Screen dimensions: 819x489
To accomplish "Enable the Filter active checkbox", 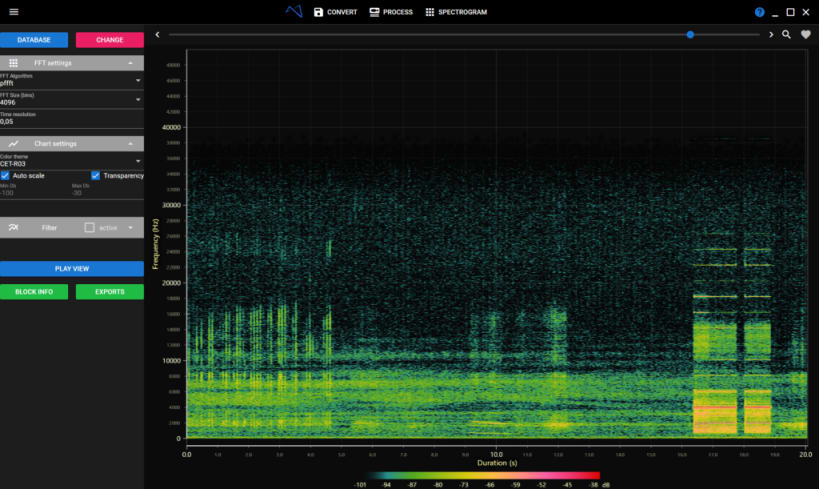I will pos(89,228).
